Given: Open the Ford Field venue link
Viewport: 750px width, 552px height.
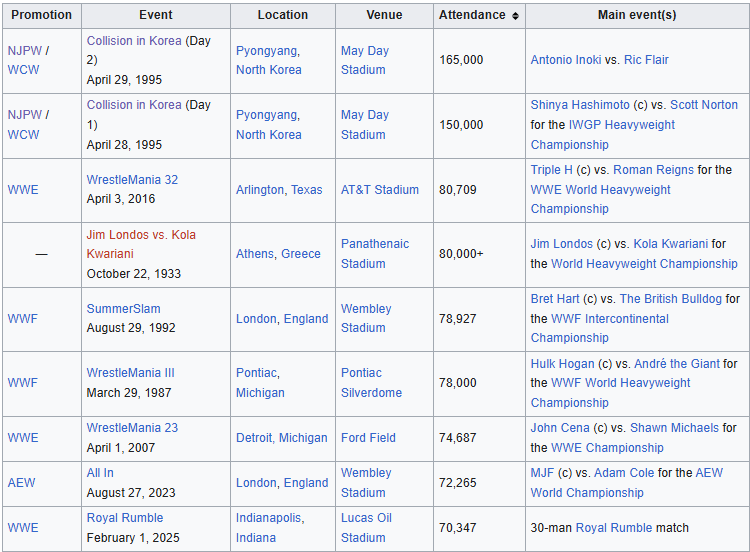Looking at the screenshot, I should point(368,438).
